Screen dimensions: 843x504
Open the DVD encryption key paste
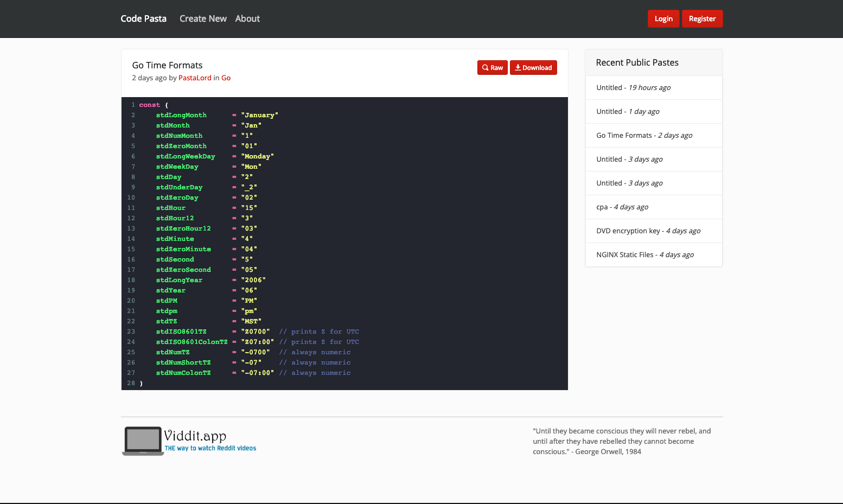click(648, 231)
